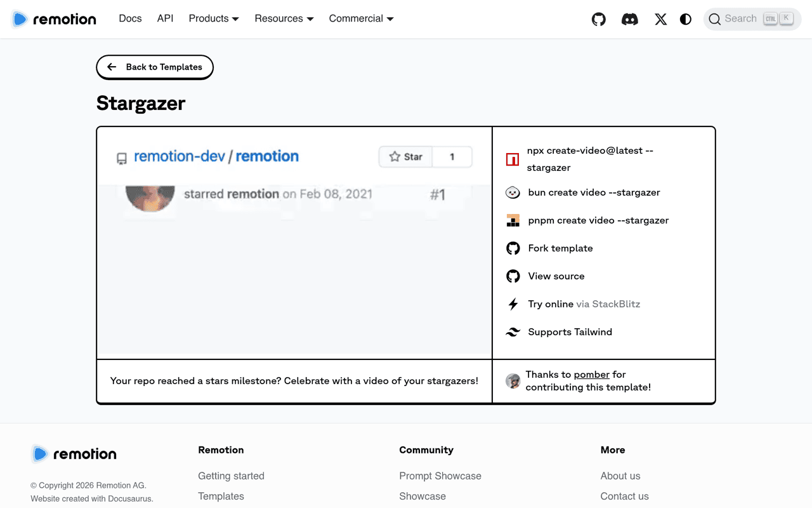
Task: Click the GitHub icon next to View source
Action: 513,276
